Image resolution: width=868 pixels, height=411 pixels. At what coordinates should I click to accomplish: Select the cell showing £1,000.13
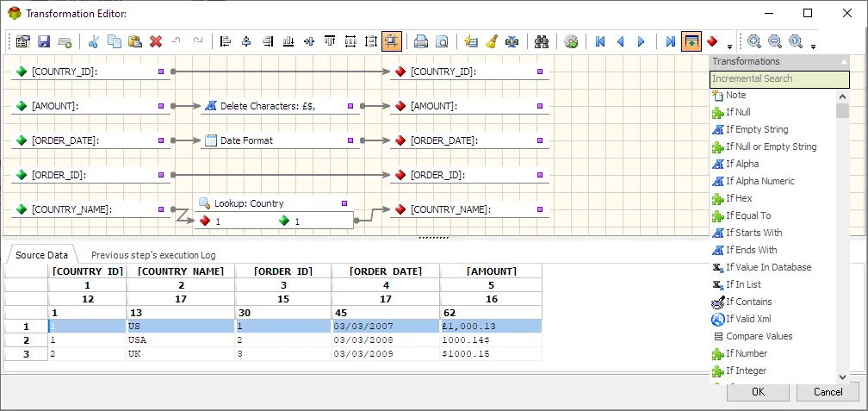(491, 327)
